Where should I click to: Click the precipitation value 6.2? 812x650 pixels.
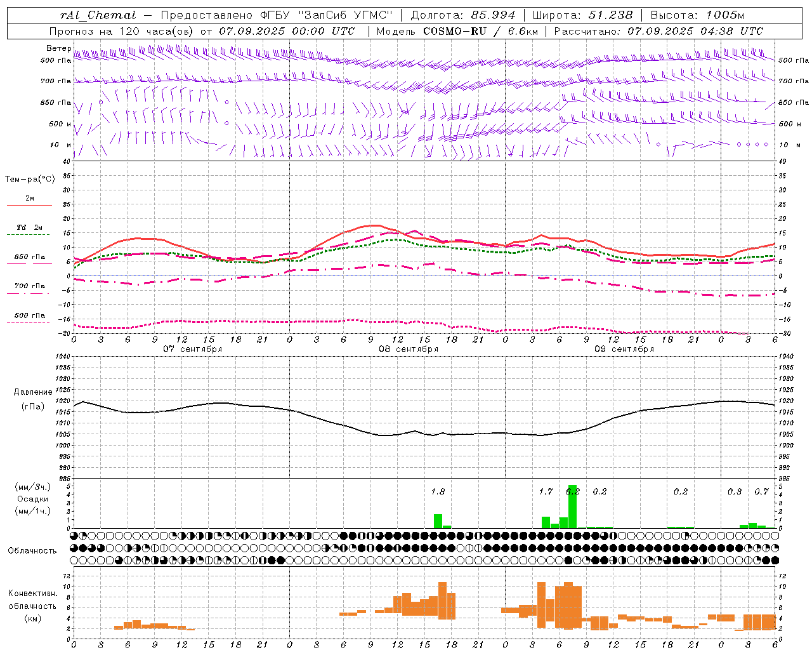(x=573, y=491)
